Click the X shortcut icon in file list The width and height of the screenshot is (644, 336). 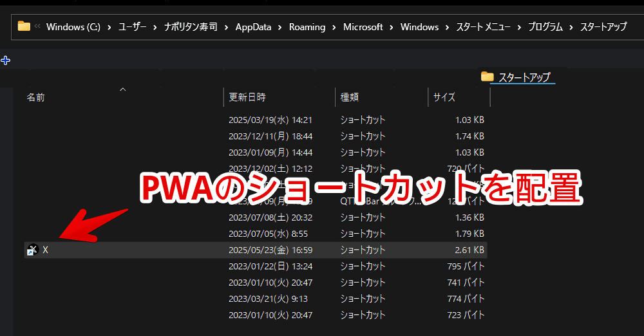click(x=32, y=250)
